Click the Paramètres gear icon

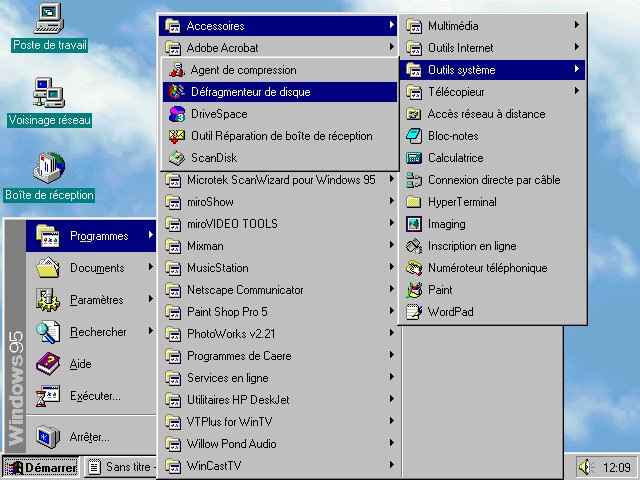click(x=48, y=300)
